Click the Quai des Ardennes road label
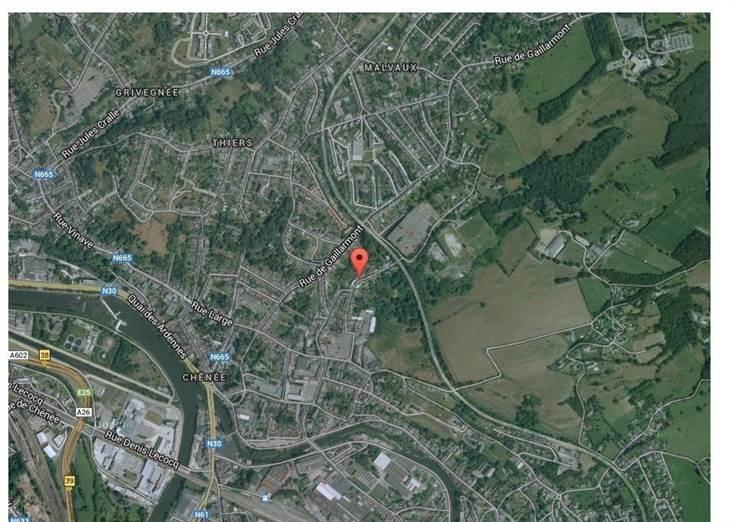Image resolution: width=736 pixels, height=522 pixels. click(x=157, y=327)
